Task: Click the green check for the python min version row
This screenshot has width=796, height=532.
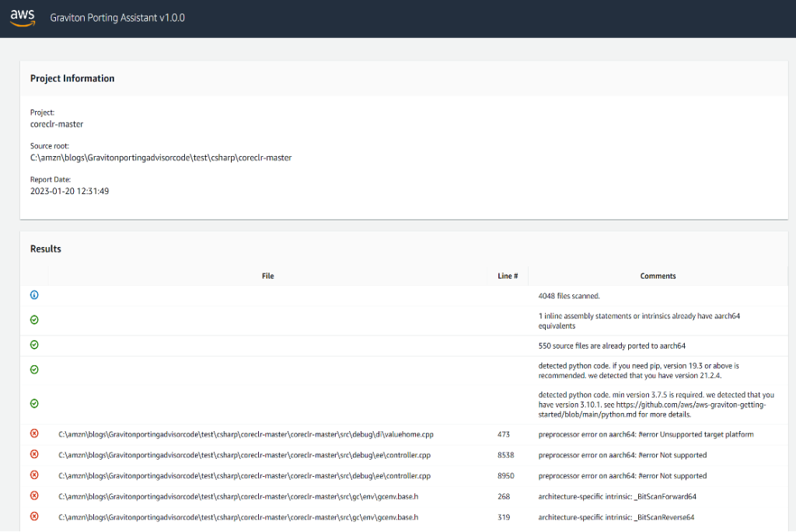Action: pos(33,403)
